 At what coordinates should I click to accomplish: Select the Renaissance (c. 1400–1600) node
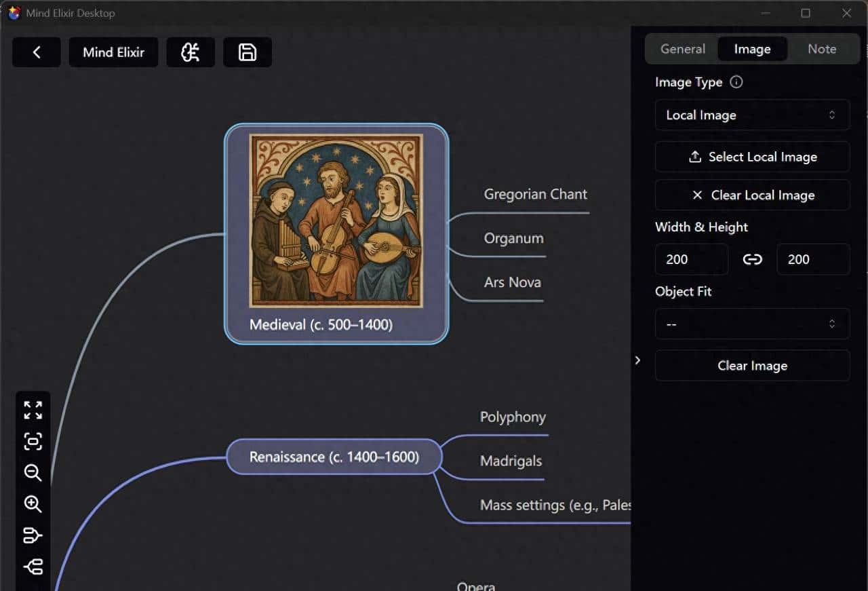(x=334, y=457)
